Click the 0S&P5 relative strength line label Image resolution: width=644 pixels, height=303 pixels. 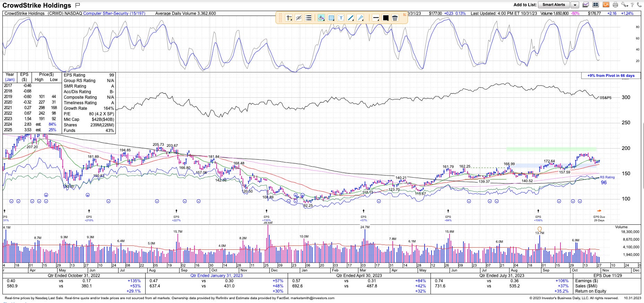click(606, 98)
